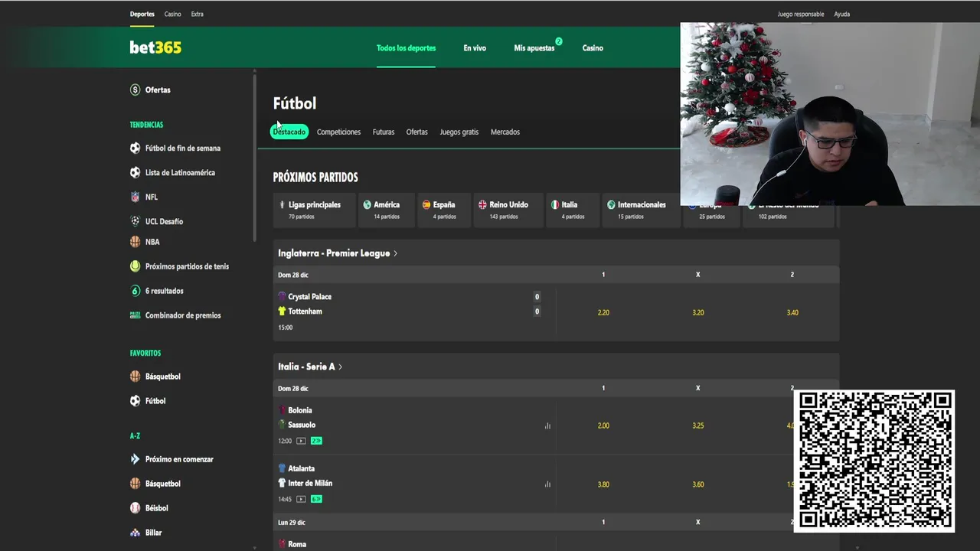Screen dimensions: 980x551
Task: Open Roma match row
Action: tap(414, 541)
